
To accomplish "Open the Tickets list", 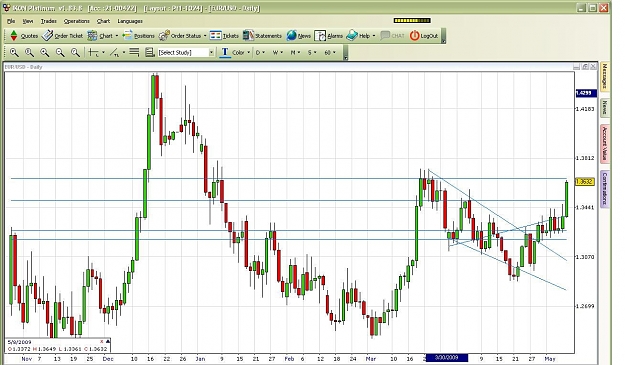I will [224, 36].
